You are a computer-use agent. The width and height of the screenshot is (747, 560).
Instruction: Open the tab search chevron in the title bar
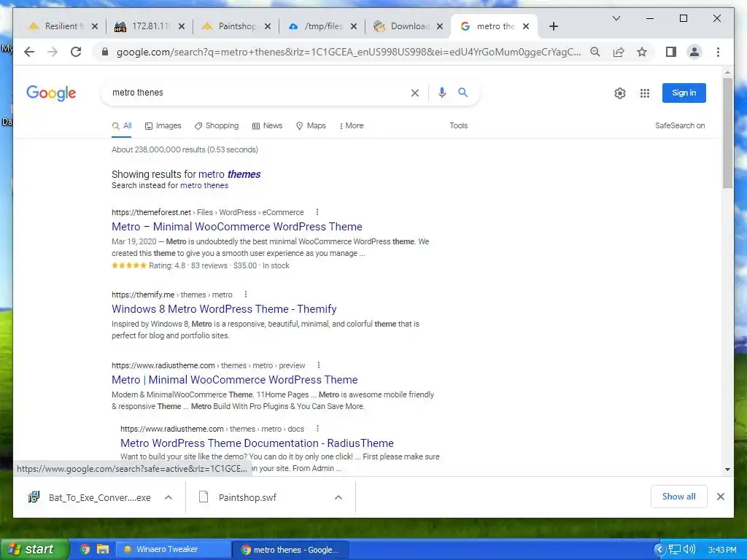pyautogui.click(x=616, y=18)
